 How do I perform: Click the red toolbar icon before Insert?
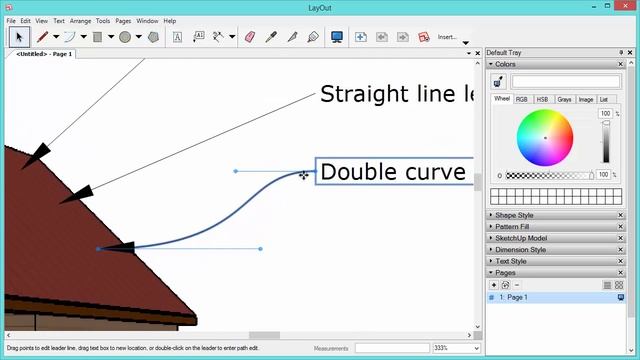(424, 37)
